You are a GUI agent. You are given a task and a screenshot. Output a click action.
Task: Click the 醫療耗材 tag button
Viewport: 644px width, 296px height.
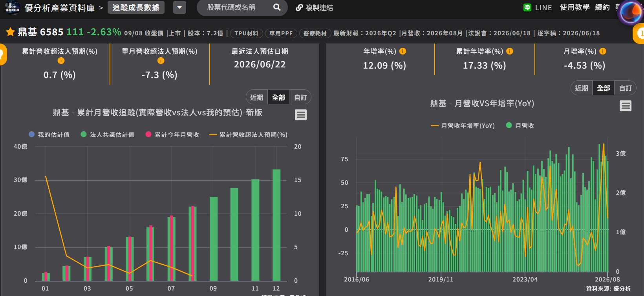click(x=315, y=33)
